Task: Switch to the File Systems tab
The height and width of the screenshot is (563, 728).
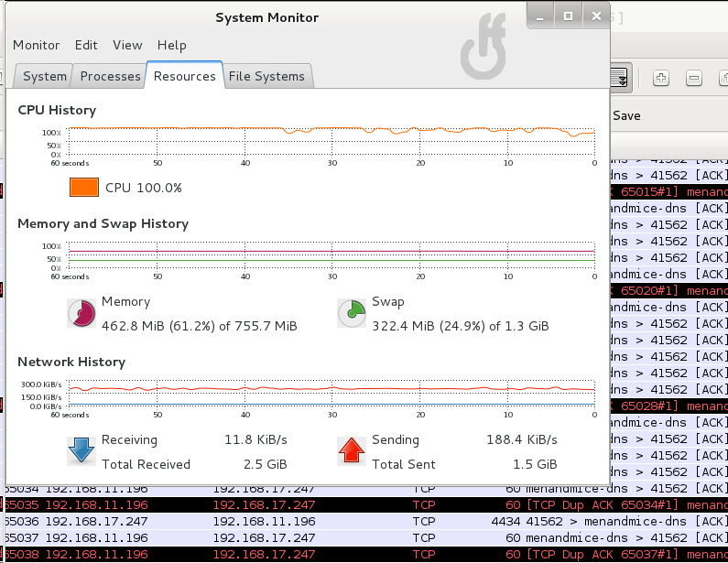Action: (267, 76)
